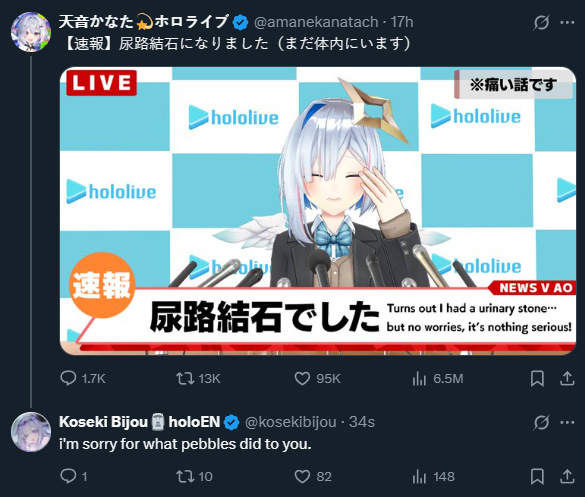This screenshot has height=497, width=585.
Task: Open more options menu on Bijou's reply
Action: tap(567, 422)
